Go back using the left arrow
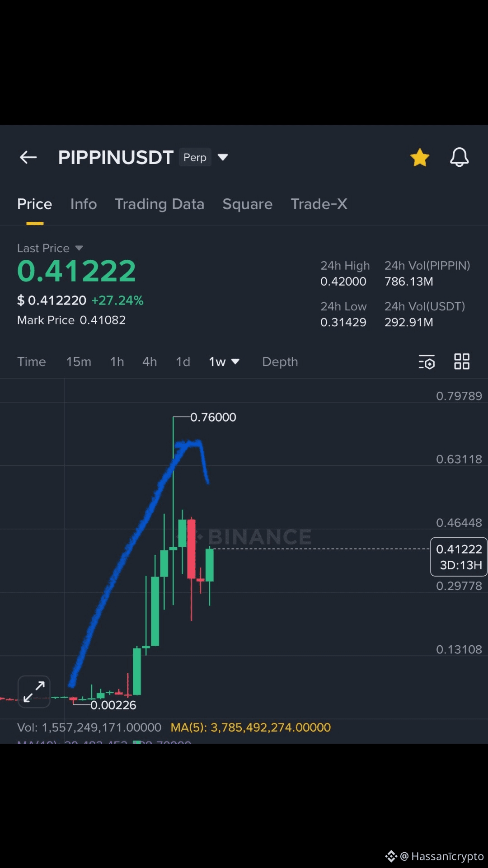The height and width of the screenshot is (868, 488). (x=28, y=157)
